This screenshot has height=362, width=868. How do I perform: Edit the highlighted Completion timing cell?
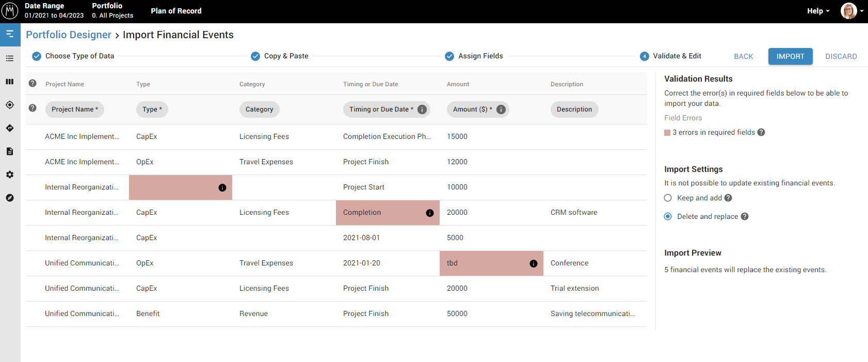point(388,213)
